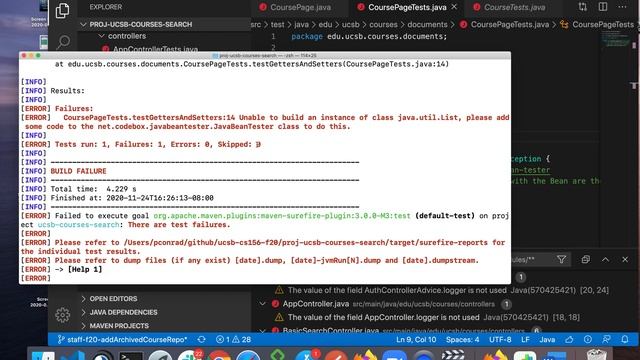Collapse the PROJ-UCSB-COURSES-SEARCH folder section
Image resolution: width=640 pixels, height=360 pixels.
(x=84, y=24)
